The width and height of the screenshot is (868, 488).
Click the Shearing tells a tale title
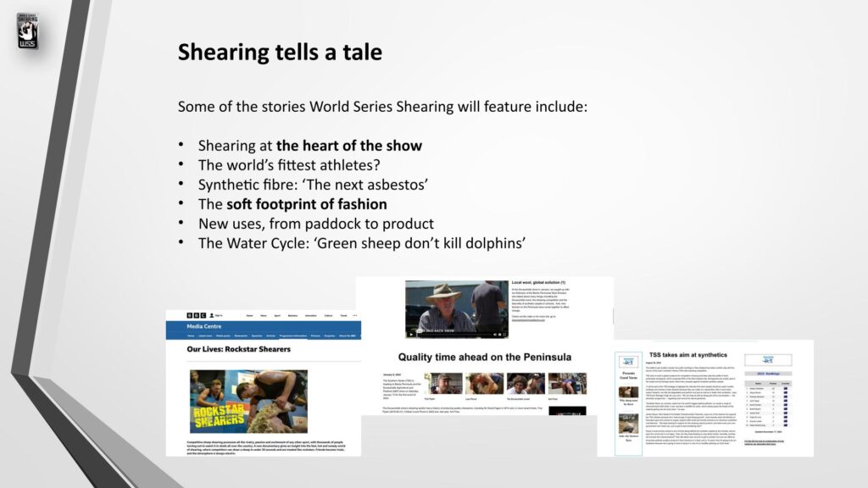point(280,53)
